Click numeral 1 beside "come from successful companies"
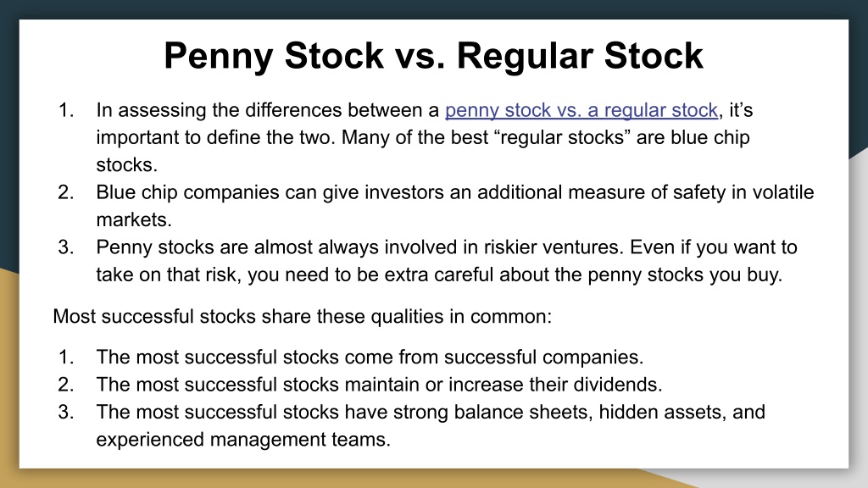 [x=66, y=357]
